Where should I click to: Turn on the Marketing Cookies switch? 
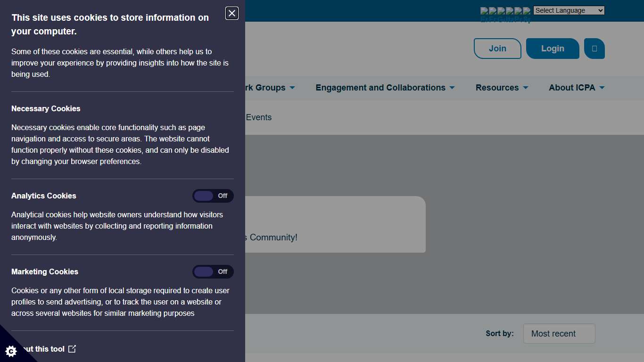click(213, 271)
